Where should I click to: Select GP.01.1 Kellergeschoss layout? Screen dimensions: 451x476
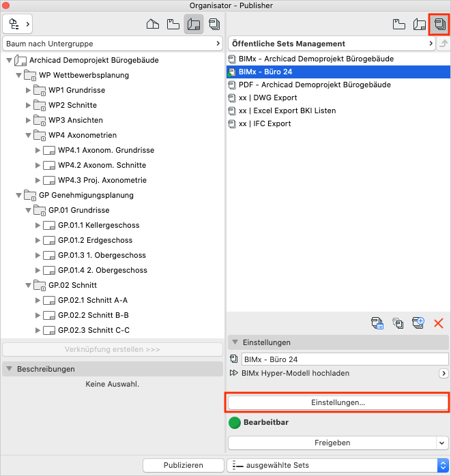[99, 225]
